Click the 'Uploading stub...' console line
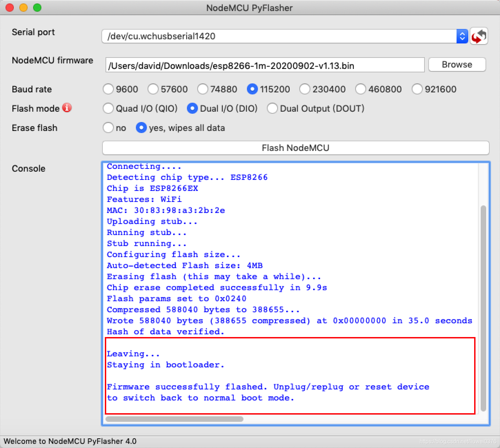 [152, 222]
